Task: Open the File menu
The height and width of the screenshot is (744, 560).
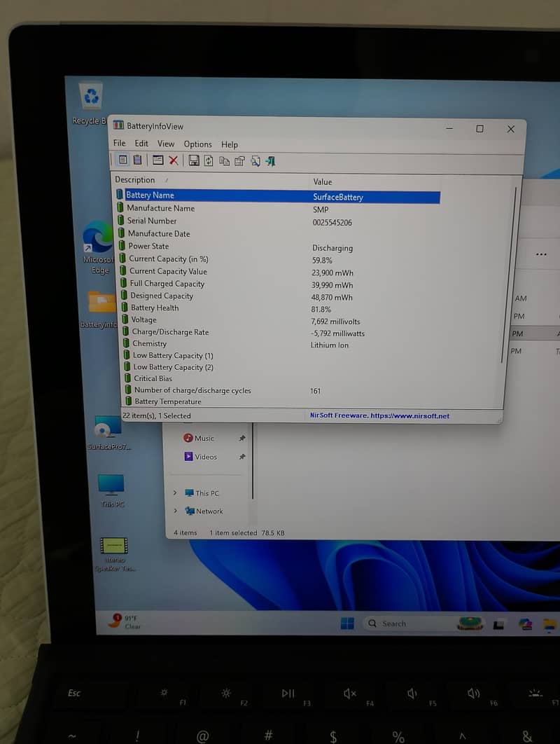Action: point(120,143)
